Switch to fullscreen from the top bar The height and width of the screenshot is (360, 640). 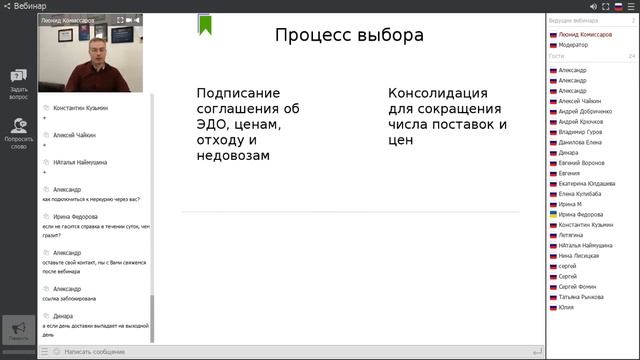pyautogui.click(x=606, y=7)
